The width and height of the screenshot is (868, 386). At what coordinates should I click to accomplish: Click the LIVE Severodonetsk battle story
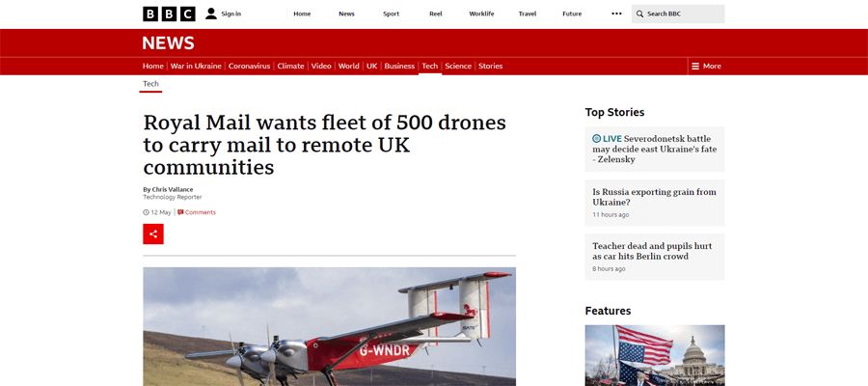pyautogui.click(x=655, y=149)
